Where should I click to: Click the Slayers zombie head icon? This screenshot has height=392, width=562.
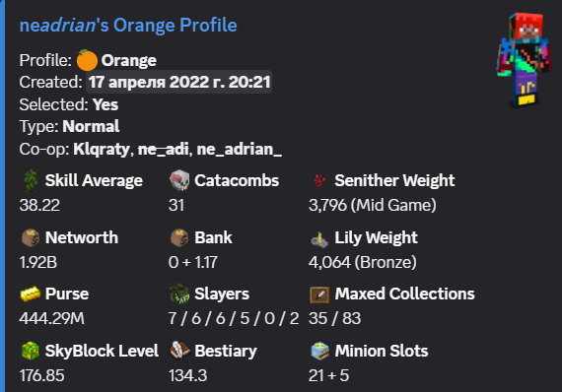point(179,294)
